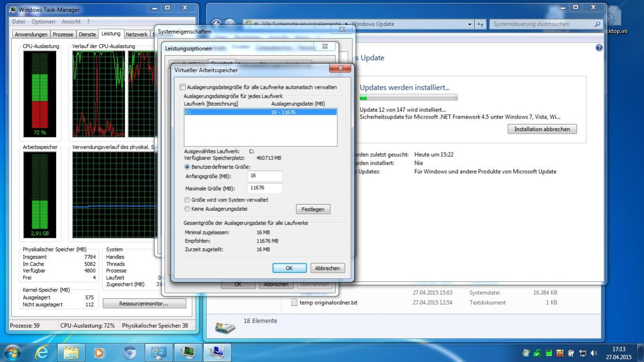Switch to the Leistung tab
The width and height of the screenshot is (644, 362).
point(111,34)
